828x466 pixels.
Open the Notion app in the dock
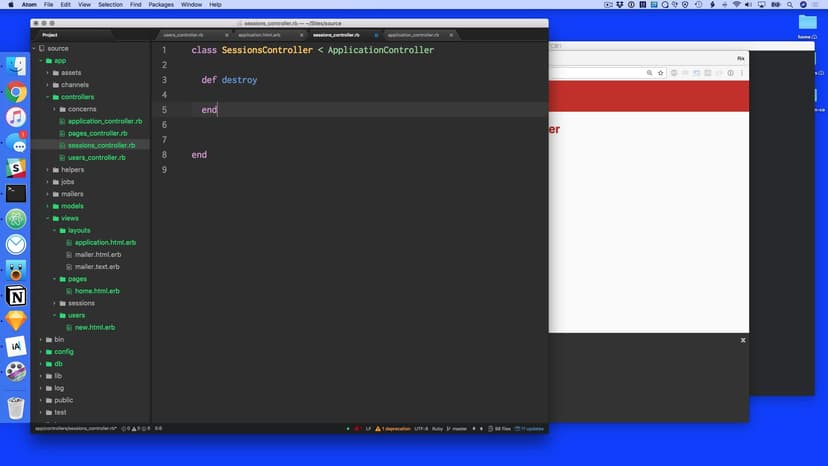(16, 296)
